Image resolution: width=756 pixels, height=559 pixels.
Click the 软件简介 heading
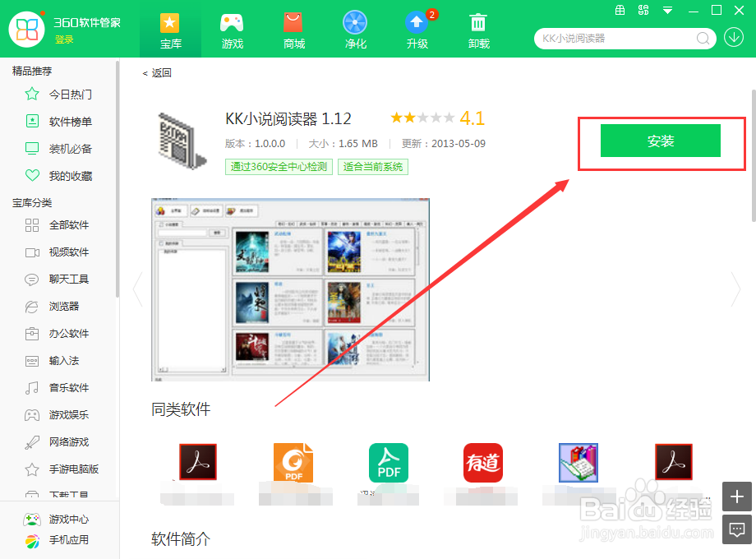pos(181,538)
